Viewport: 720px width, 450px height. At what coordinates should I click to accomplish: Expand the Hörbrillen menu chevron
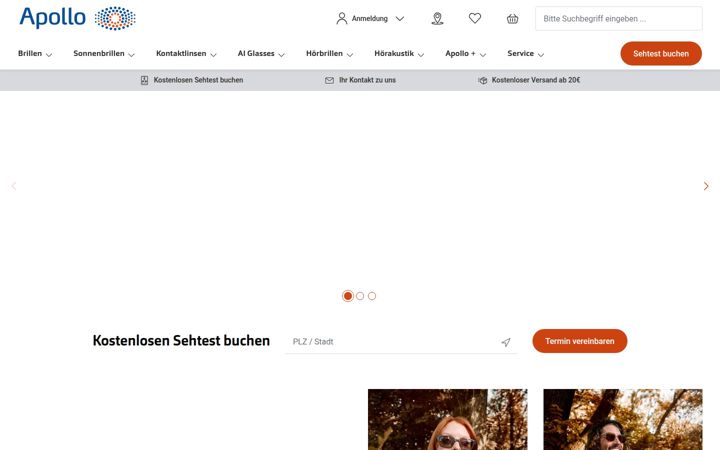click(350, 55)
